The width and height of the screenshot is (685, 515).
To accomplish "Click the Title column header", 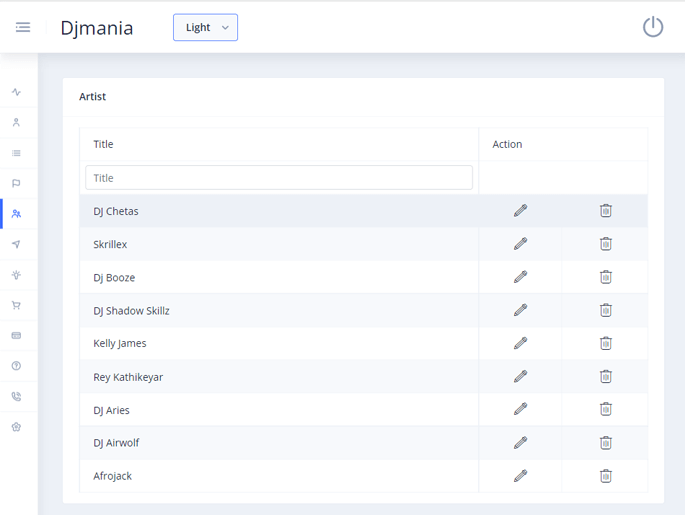I will (x=104, y=144).
